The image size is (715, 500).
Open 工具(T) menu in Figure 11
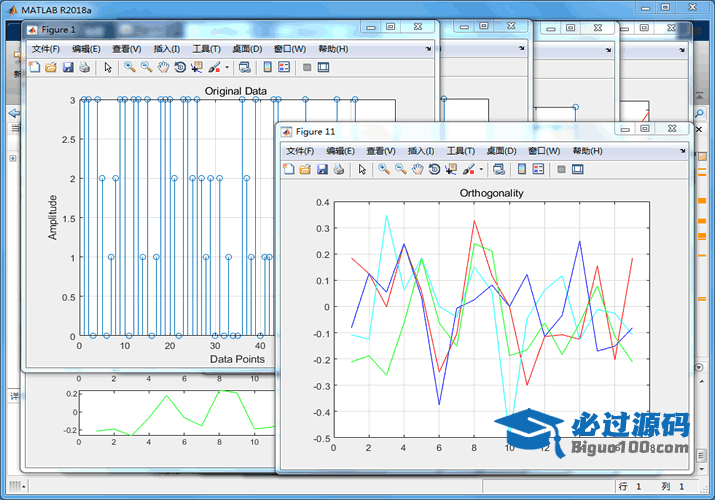point(461,151)
